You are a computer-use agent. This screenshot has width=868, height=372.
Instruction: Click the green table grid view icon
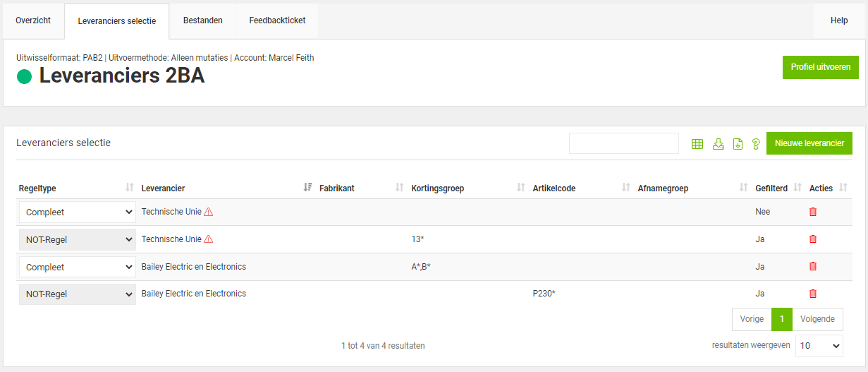697,144
